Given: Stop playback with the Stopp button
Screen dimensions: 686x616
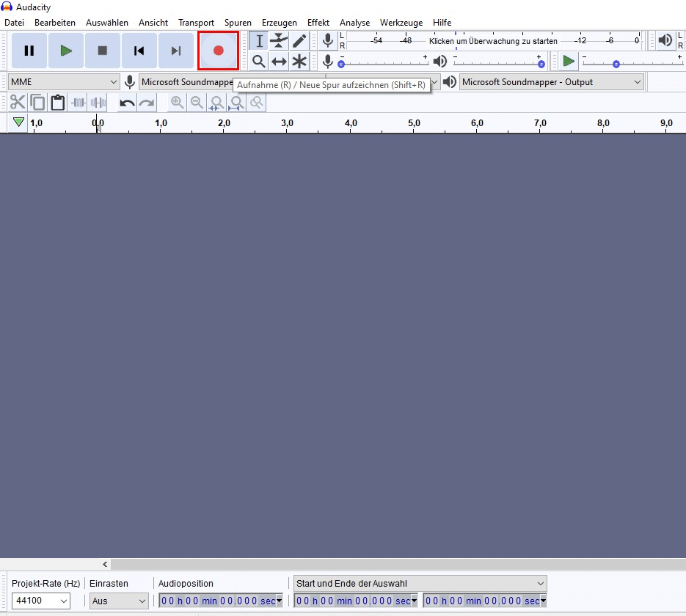Looking at the screenshot, I should click(x=103, y=50).
